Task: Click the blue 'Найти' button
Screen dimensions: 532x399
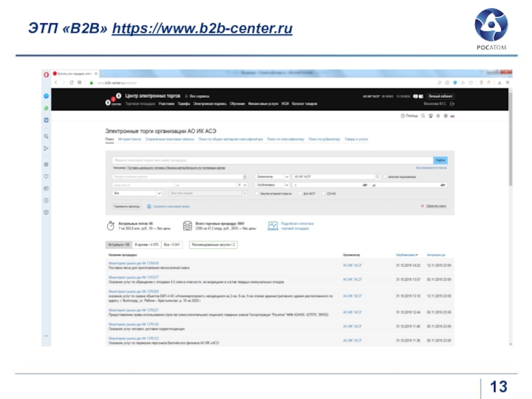Action: [440, 160]
